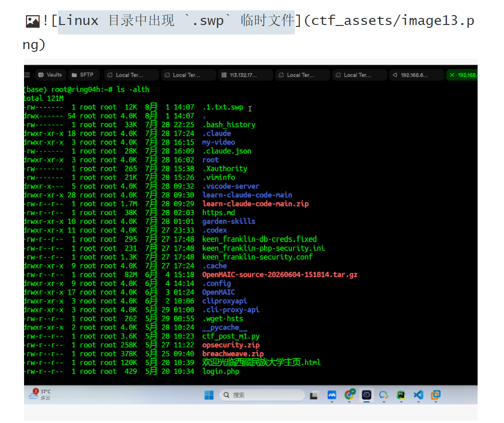Select the 113.132.17... host tab
Viewport: 504px width, 423px height.
click(245, 75)
